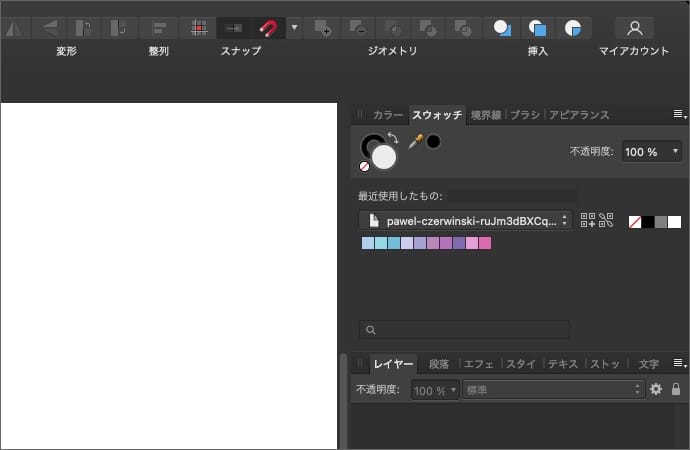Select the pink swatch at palette end
This screenshot has width=690, height=450.
485,243
